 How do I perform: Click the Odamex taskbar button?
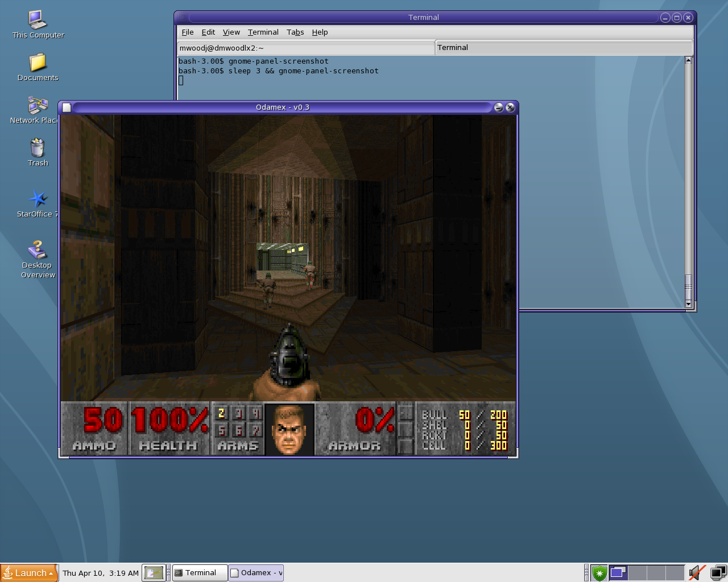click(256, 573)
